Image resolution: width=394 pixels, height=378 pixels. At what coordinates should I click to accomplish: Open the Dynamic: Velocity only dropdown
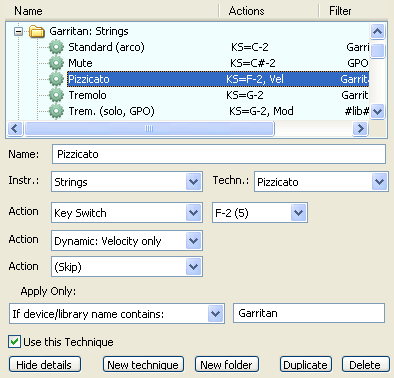coord(127,241)
